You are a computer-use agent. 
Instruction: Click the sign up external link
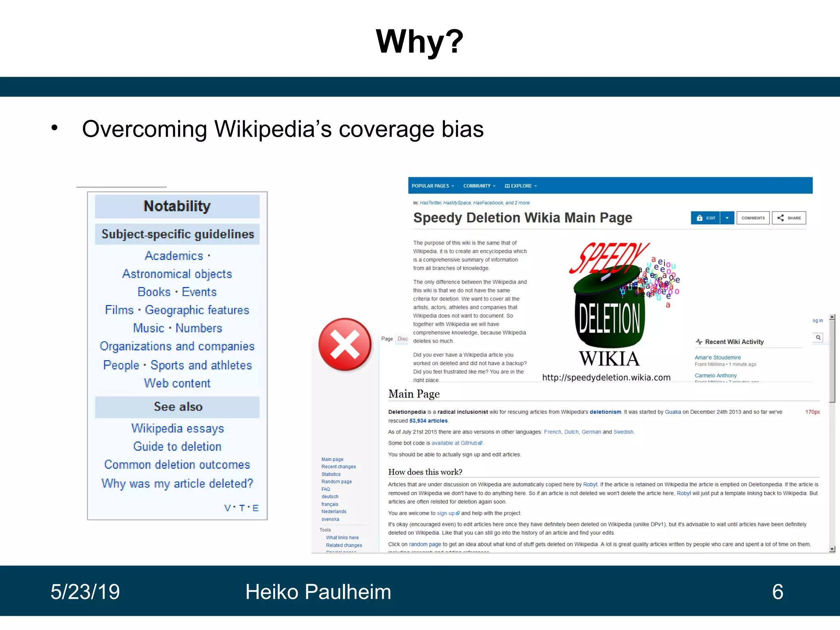pos(448,514)
